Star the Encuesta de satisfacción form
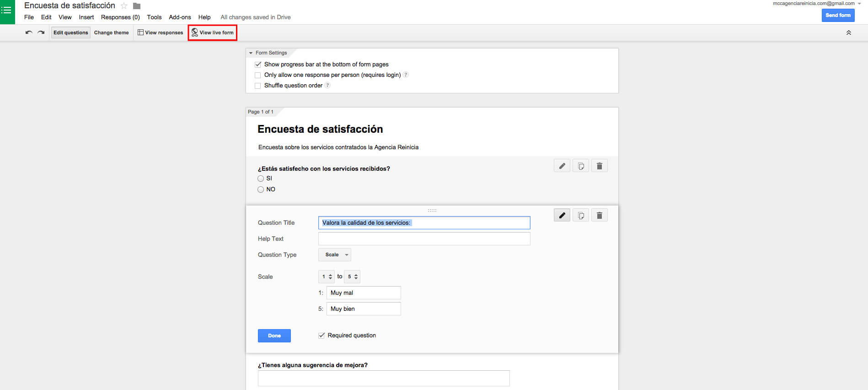Screen dimensions: 868x390 pos(124,6)
